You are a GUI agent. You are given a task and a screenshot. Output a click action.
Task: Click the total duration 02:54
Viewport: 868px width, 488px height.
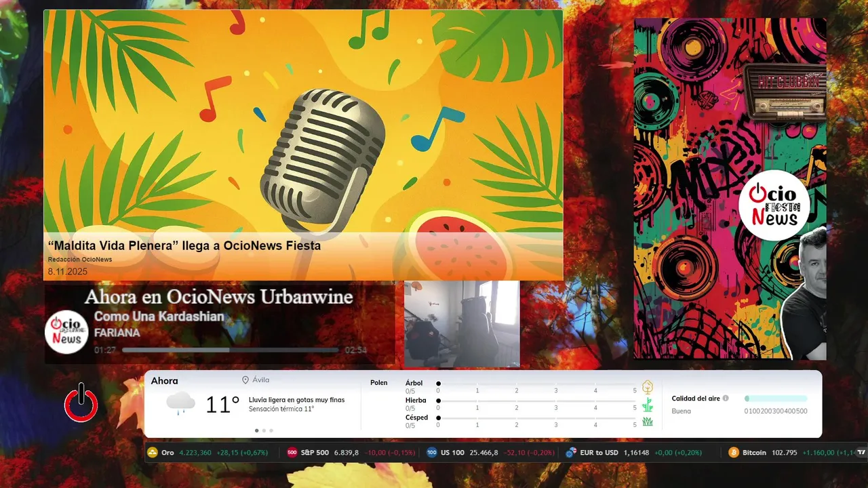coord(356,350)
